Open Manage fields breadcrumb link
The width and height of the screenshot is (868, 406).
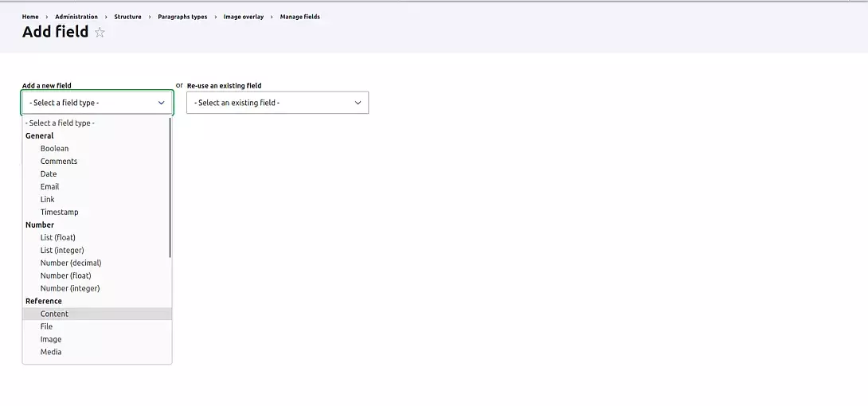(x=299, y=17)
